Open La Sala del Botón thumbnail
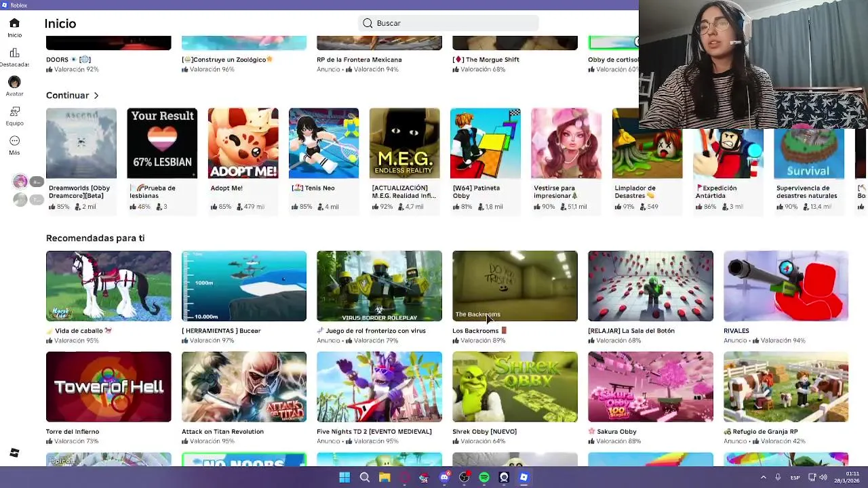The image size is (868, 488). pyautogui.click(x=650, y=286)
